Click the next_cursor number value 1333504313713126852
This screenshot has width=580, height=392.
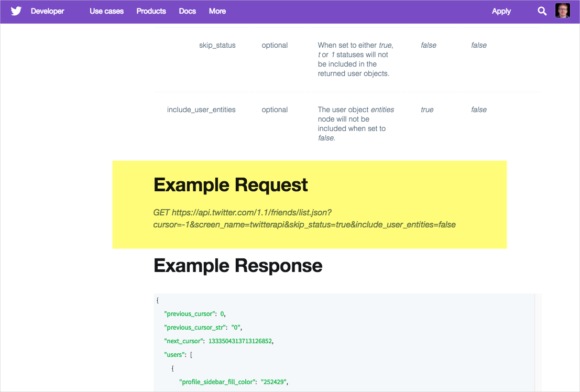tap(240, 341)
